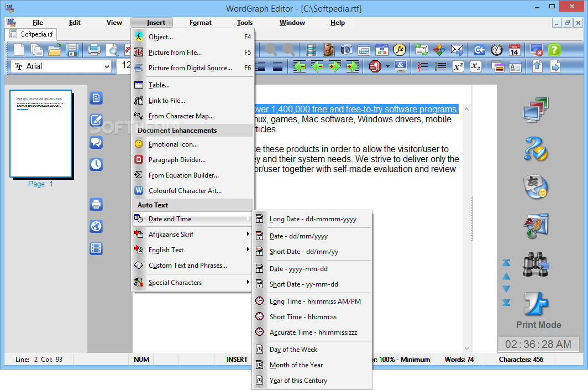Choose From Equation Builder... menu entry
Image resolution: width=588 pixels, height=390 pixels.
[x=193, y=175]
